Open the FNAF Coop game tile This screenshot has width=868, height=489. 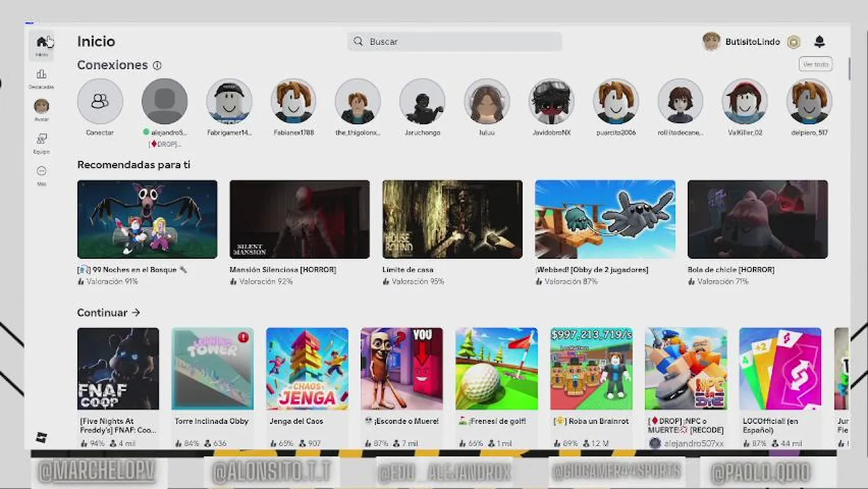pyautogui.click(x=118, y=369)
